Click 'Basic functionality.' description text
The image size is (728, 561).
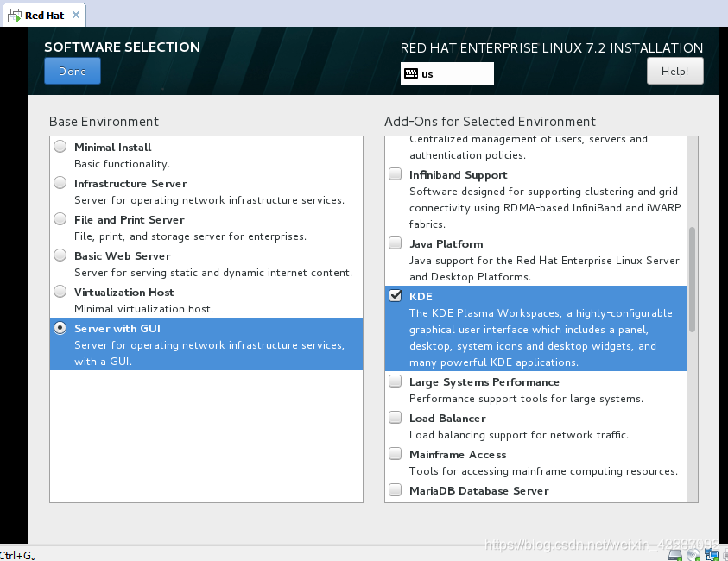[x=122, y=164]
